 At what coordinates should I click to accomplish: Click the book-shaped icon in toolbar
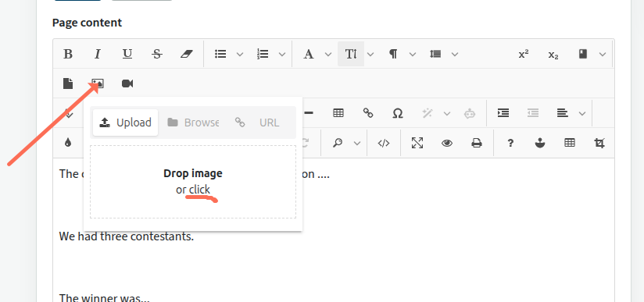tap(583, 54)
